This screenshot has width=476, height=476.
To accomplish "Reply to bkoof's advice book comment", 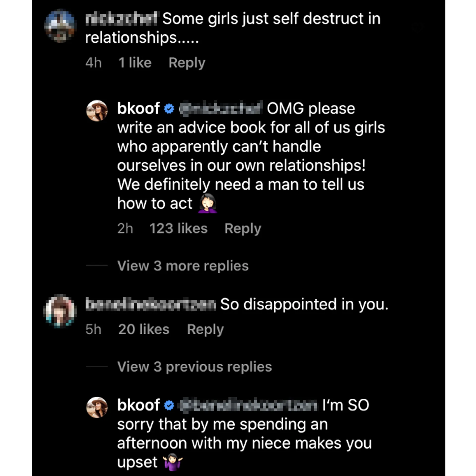I will [x=243, y=228].
